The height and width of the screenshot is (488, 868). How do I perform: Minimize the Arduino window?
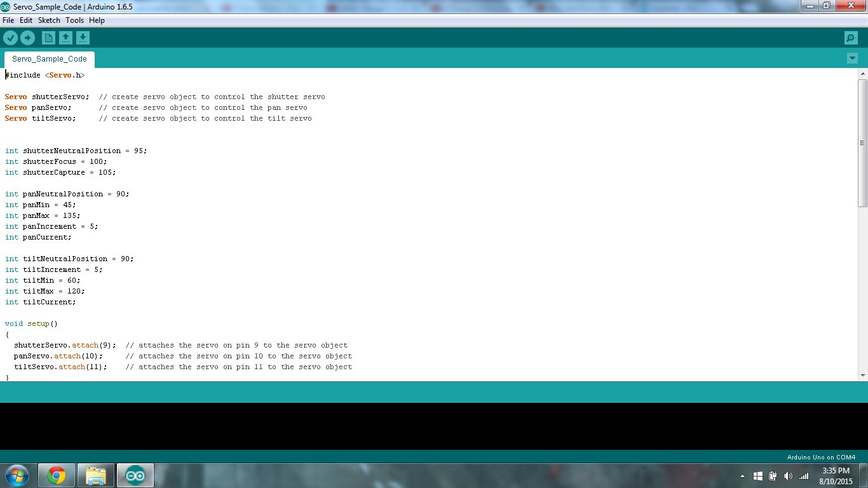pyautogui.click(x=809, y=6)
